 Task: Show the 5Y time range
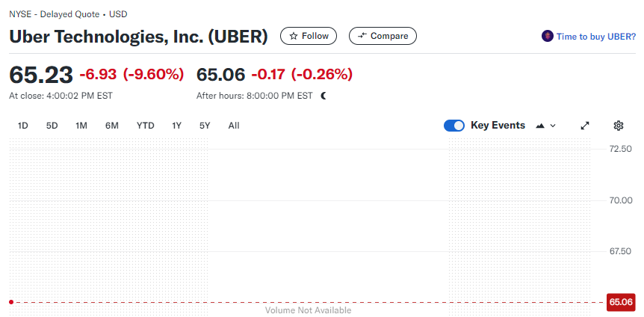205,126
